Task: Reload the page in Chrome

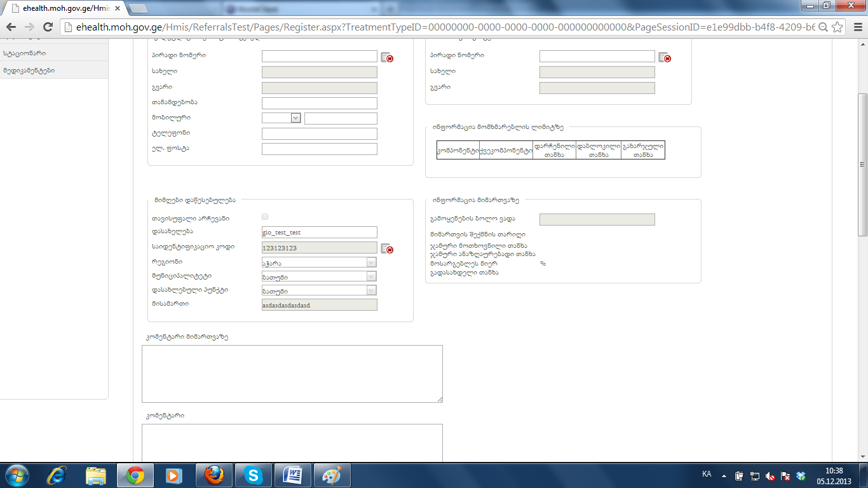Action: coord(48,27)
